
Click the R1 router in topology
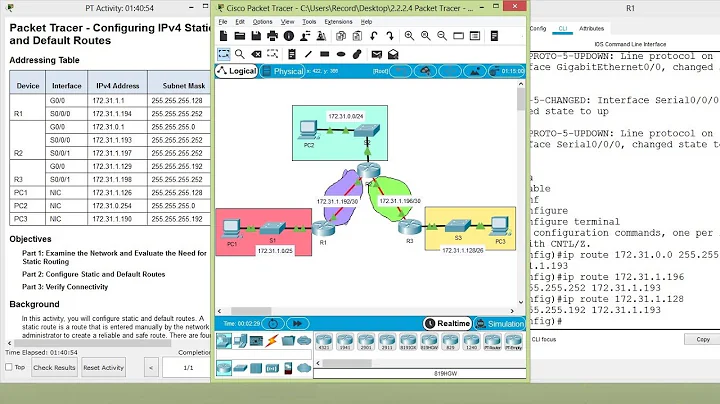[323, 228]
